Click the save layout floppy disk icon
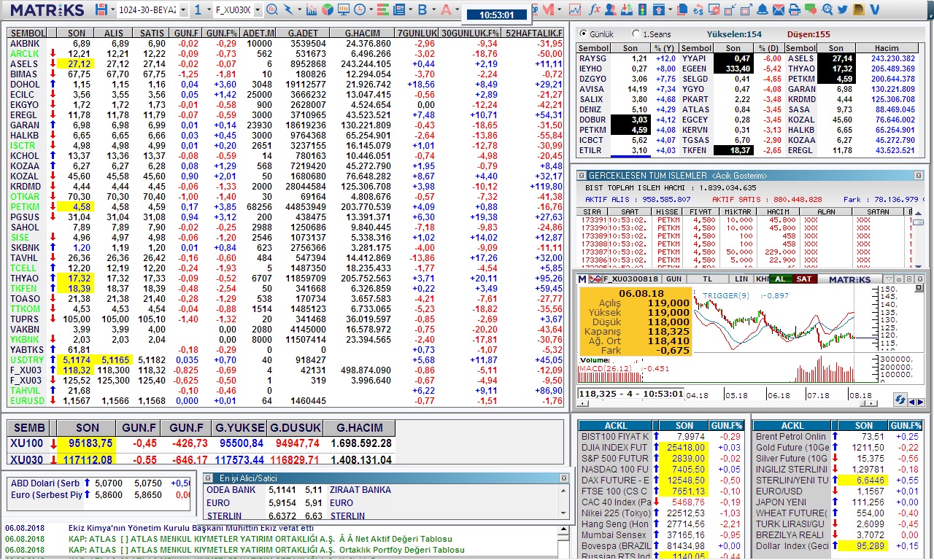This screenshot has width=934, height=560. (x=101, y=9)
